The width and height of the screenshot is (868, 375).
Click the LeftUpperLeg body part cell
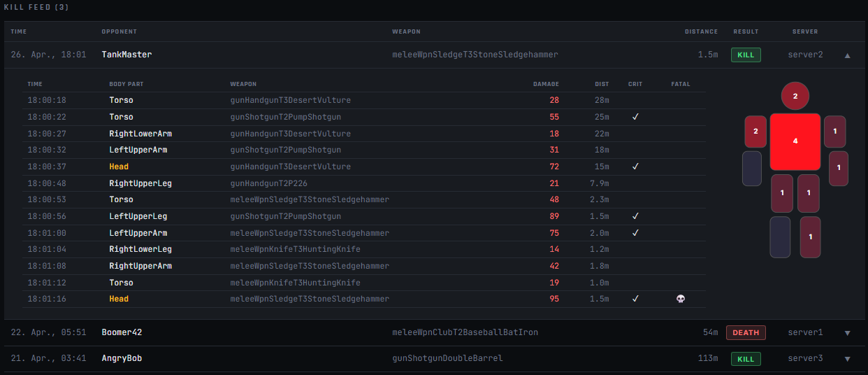pos(138,216)
